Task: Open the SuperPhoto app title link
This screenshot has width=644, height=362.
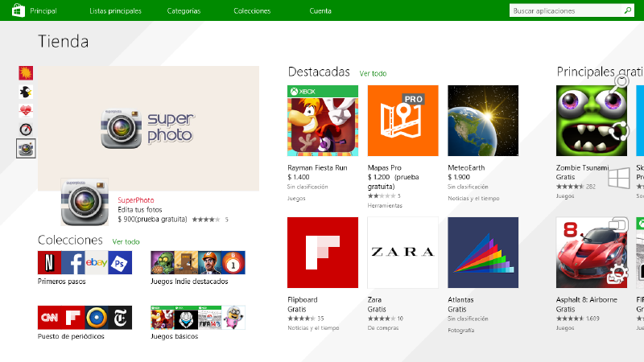Action: 136,200
